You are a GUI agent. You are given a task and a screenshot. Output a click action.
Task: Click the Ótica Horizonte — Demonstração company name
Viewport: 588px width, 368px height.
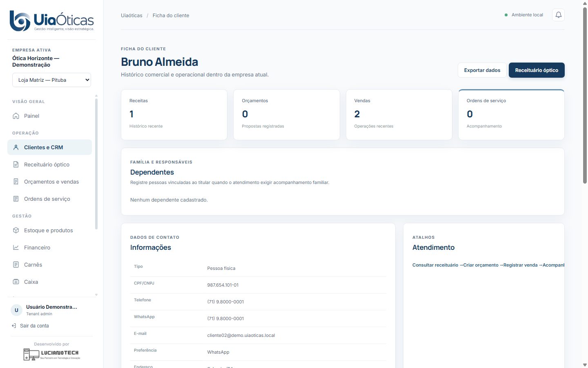36,61
